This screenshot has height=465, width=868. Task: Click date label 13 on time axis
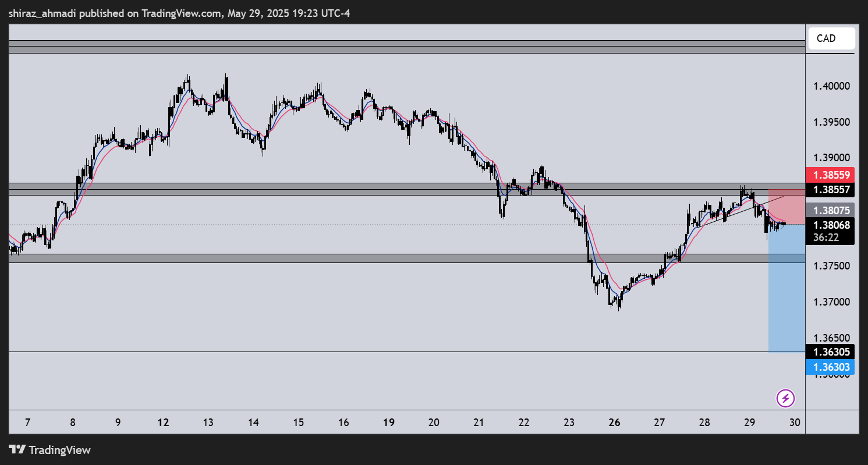pos(208,423)
